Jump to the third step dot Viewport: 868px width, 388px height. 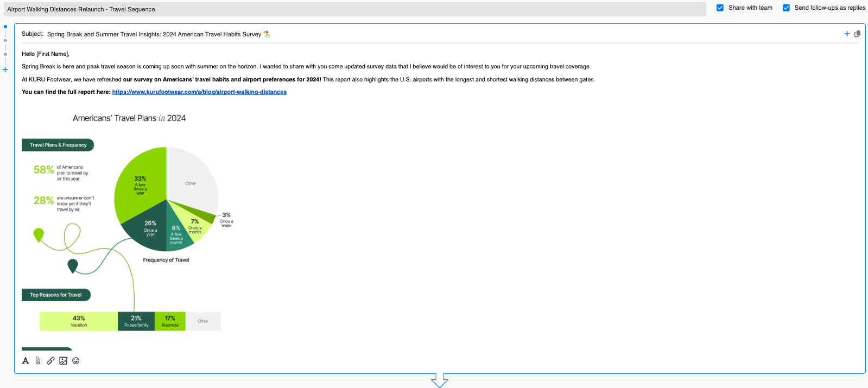(x=5, y=54)
